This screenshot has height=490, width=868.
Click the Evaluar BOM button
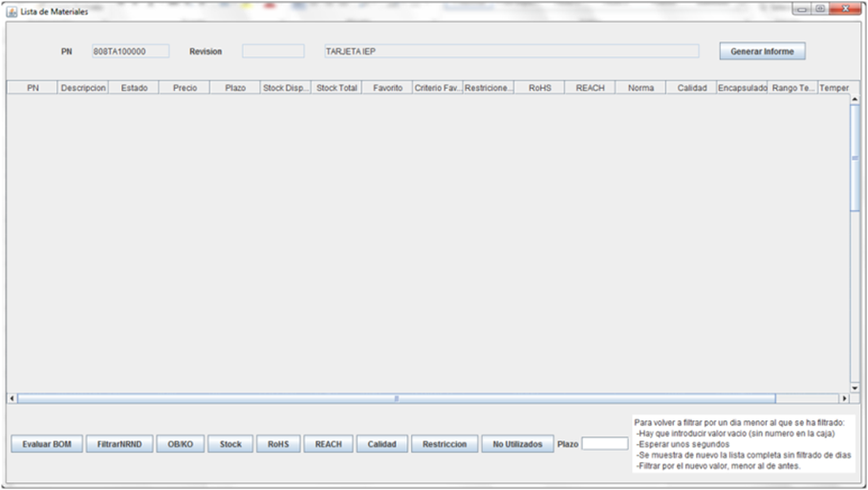coord(47,444)
